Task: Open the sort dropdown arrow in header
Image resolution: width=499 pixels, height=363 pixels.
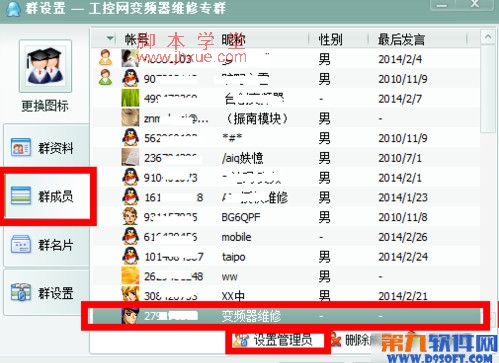Action: [110, 39]
